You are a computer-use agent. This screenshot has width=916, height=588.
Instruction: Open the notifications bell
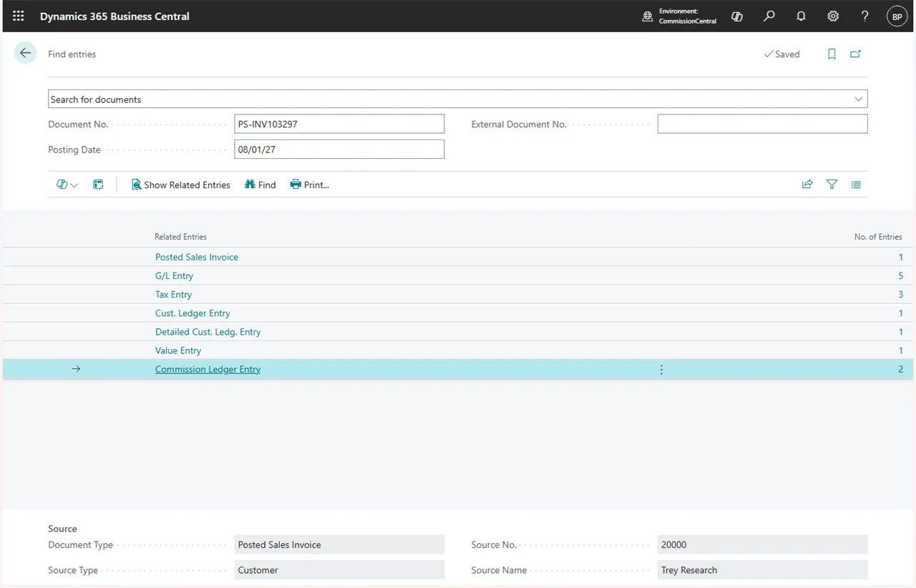coord(801,16)
